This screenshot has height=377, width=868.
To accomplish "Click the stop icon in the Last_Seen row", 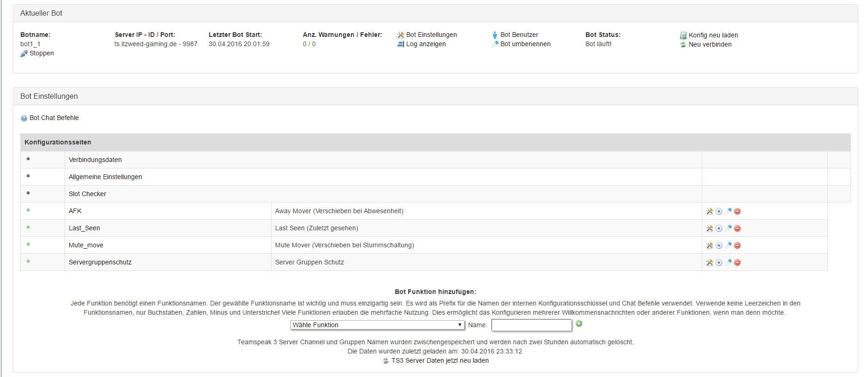I will (719, 228).
